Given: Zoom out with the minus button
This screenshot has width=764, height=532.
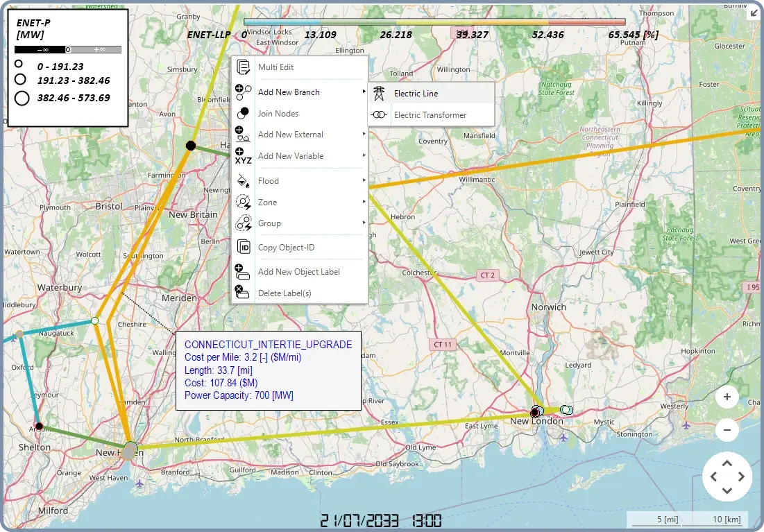Looking at the screenshot, I should pyautogui.click(x=727, y=430).
